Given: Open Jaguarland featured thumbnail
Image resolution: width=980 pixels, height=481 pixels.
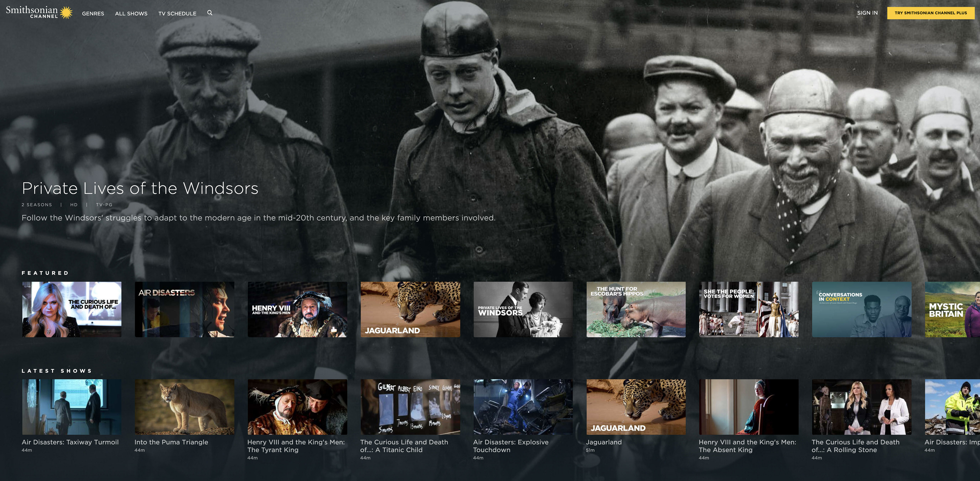Looking at the screenshot, I should 410,309.
